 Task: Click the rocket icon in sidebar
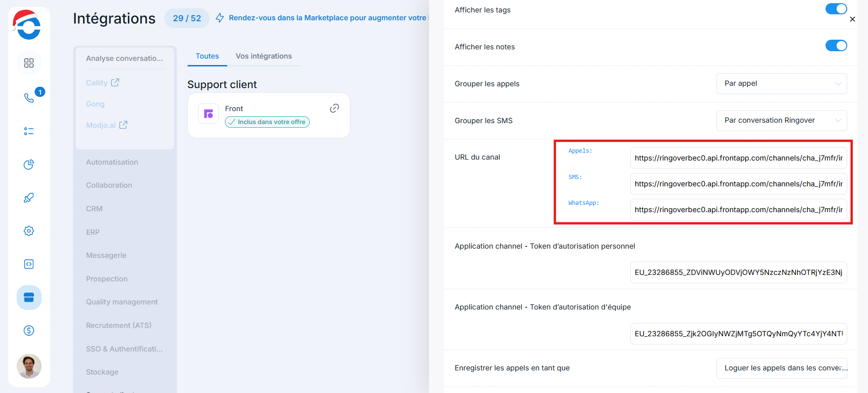click(x=29, y=198)
